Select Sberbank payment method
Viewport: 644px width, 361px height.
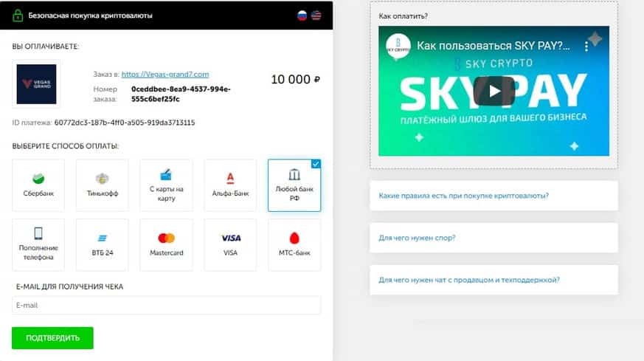point(38,185)
